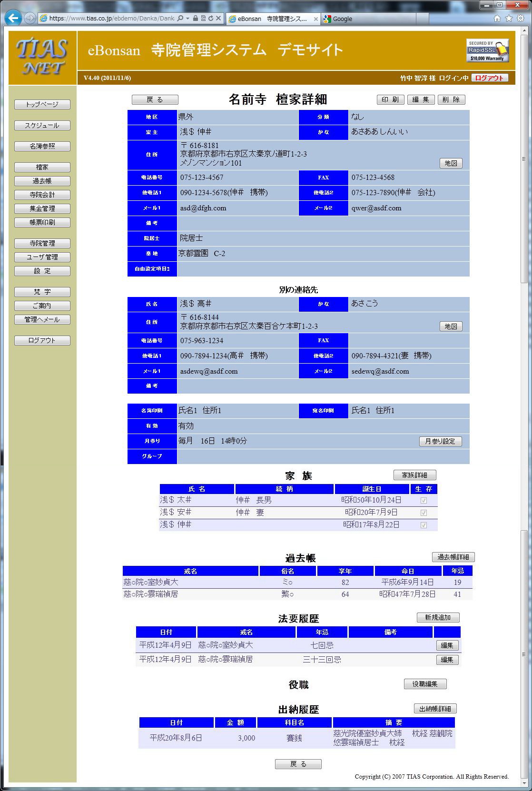The height and width of the screenshot is (791, 532).
Task: Click the bottom 戻る button
Action: pyautogui.click(x=298, y=764)
